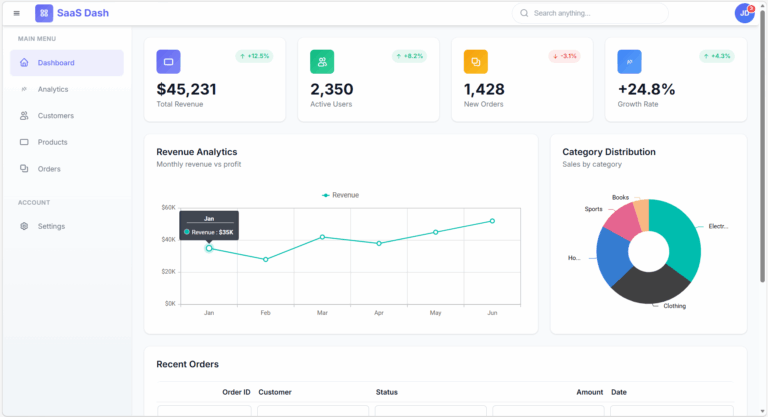
Task: Click the Dashboard home icon
Action: tap(24, 63)
